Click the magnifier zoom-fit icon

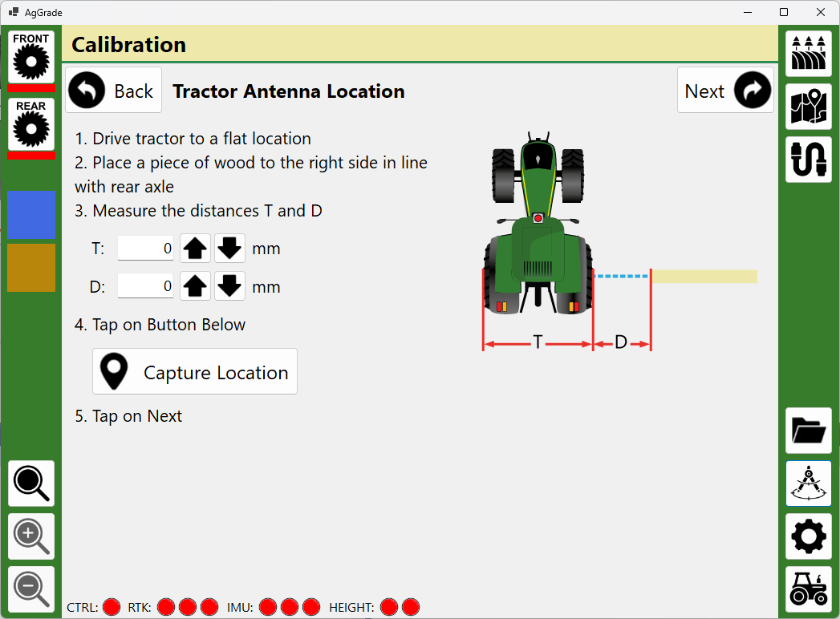31,483
